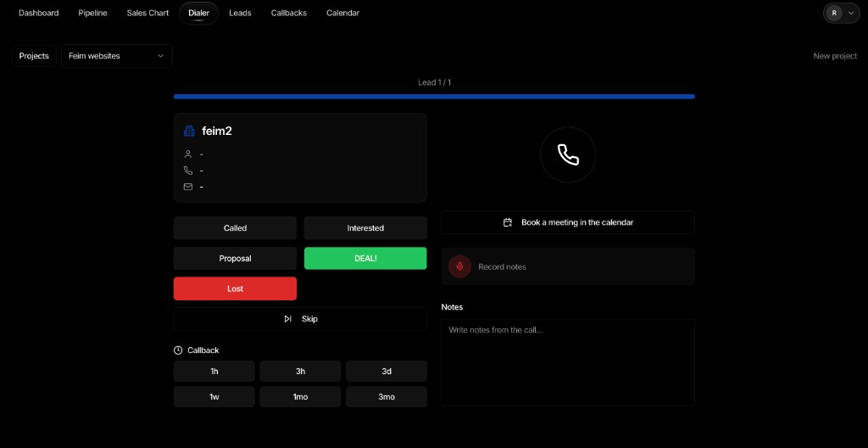
Task: Book a meeting in the calendar
Action: [x=568, y=222]
